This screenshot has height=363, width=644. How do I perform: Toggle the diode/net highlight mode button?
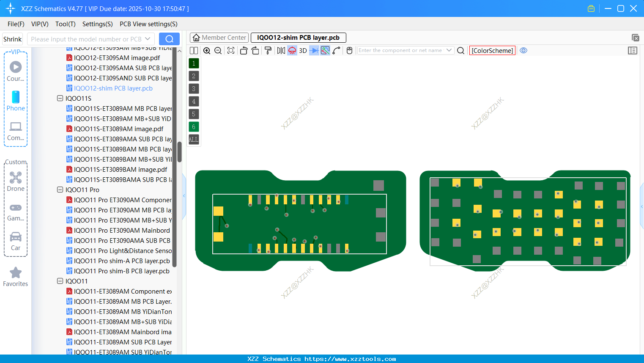click(314, 50)
